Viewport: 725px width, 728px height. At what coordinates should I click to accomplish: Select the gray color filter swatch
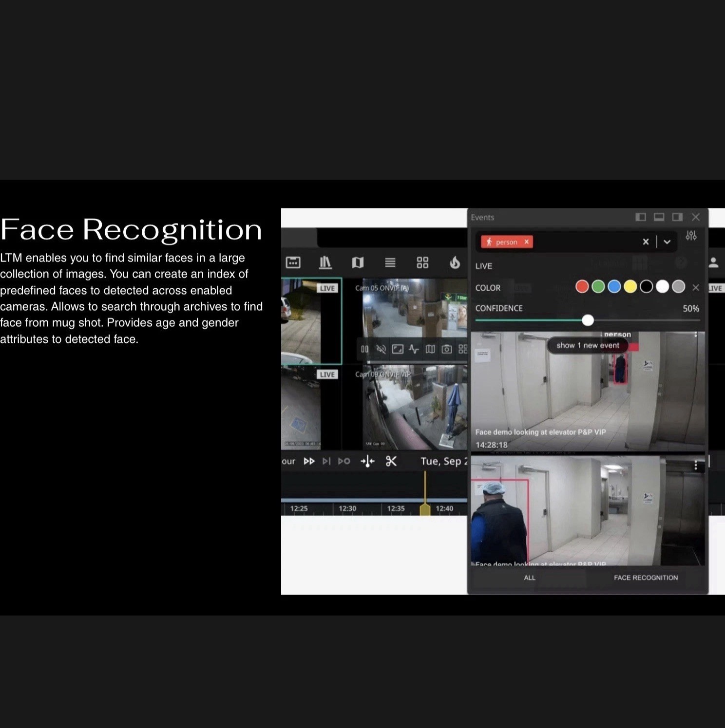coord(678,287)
